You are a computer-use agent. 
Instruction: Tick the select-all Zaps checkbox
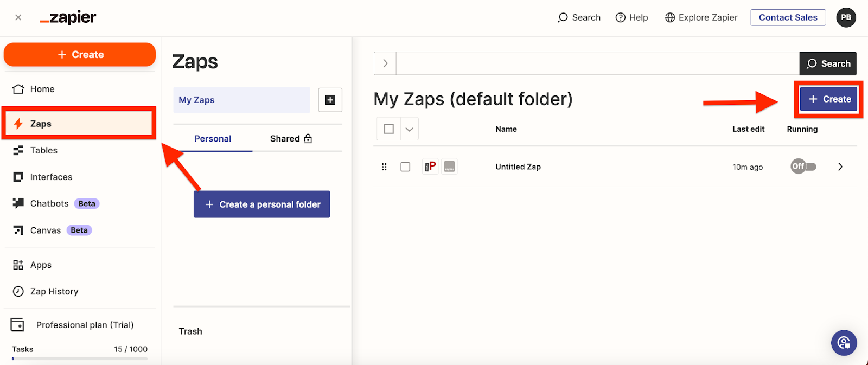(388, 129)
